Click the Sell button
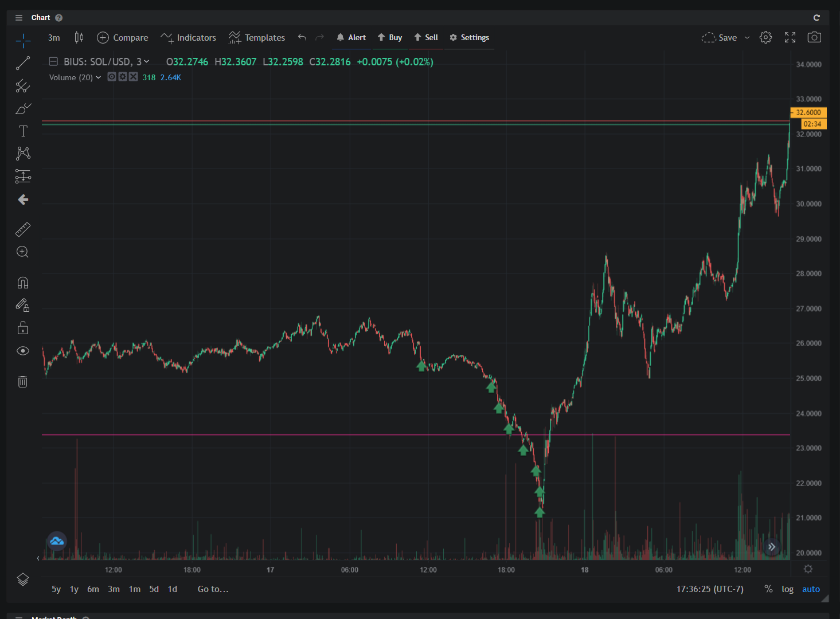This screenshot has height=619, width=840. [x=426, y=38]
